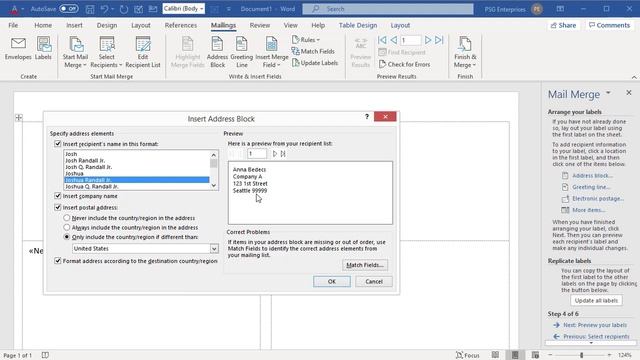This screenshot has height=360, width=640.
Task: Open the Table Design tab
Action: coord(358,25)
